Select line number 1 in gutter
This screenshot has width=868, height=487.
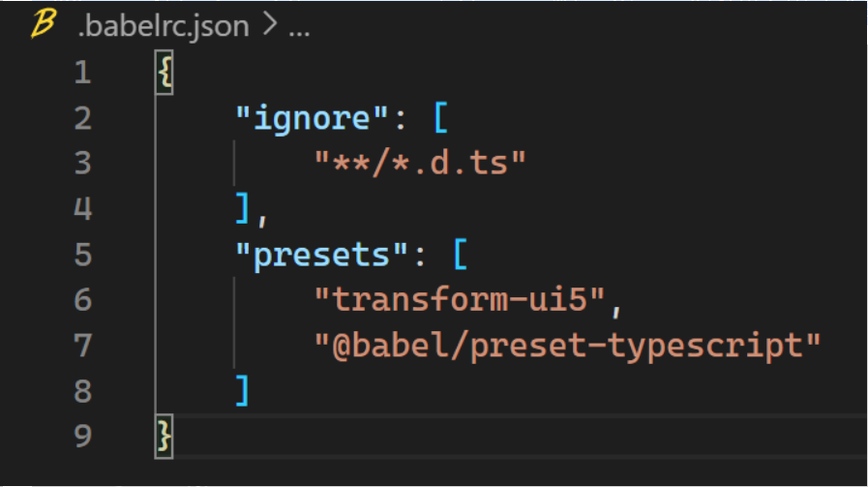[81, 73]
